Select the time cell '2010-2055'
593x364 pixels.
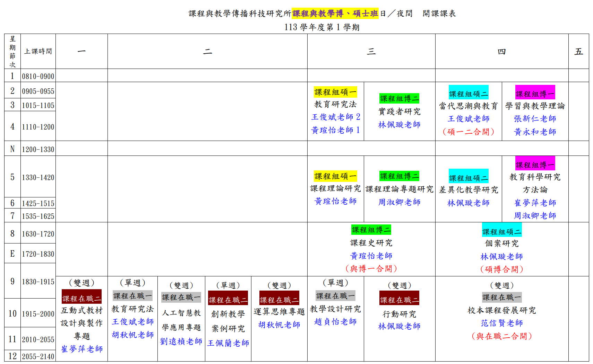point(38,339)
